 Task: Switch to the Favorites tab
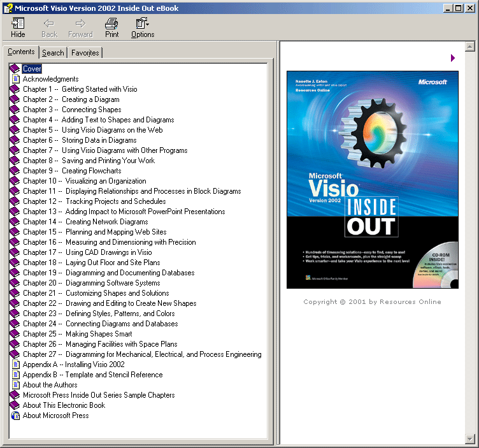tap(85, 53)
